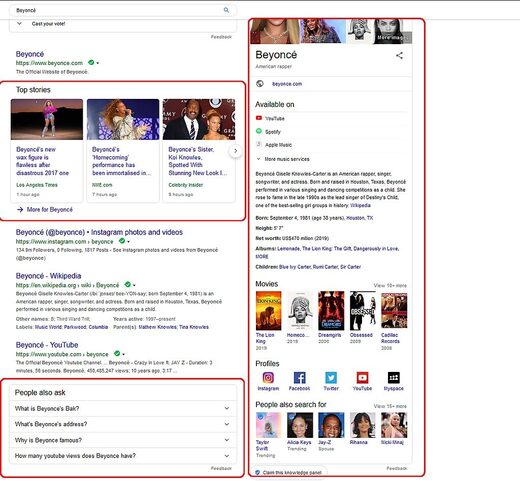Click Houston, TX birthplace link
The image size is (520, 481).
360,218
